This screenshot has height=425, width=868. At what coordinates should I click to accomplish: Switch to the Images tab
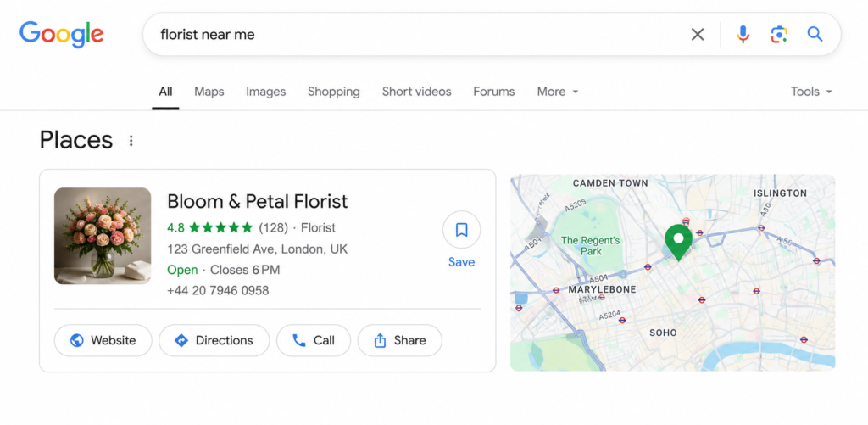pyautogui.click(x=265, y=92)
